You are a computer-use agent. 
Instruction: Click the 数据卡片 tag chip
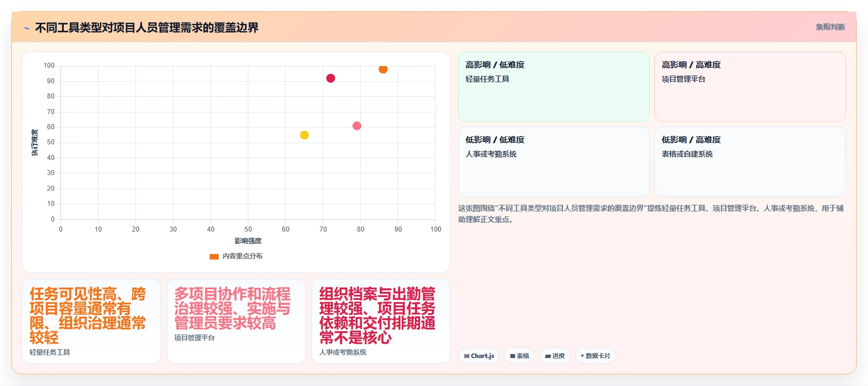coord(595,356)
